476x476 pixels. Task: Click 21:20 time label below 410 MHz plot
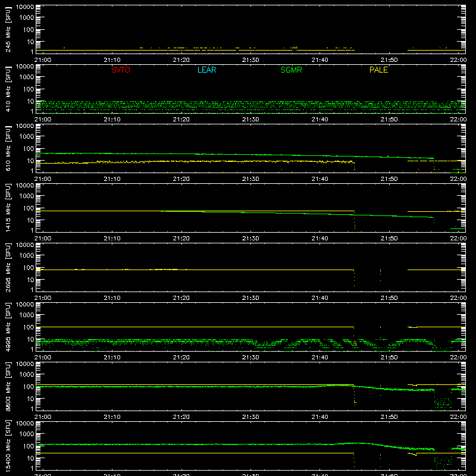click(x=181, y=120)
